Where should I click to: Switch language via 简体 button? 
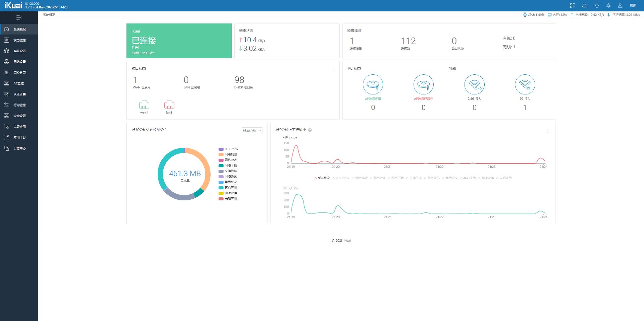(x=633, y=6)
